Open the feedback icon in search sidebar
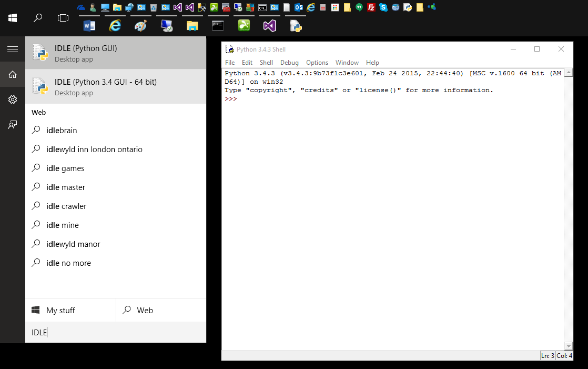588x369 pixels. pos(13,125)
